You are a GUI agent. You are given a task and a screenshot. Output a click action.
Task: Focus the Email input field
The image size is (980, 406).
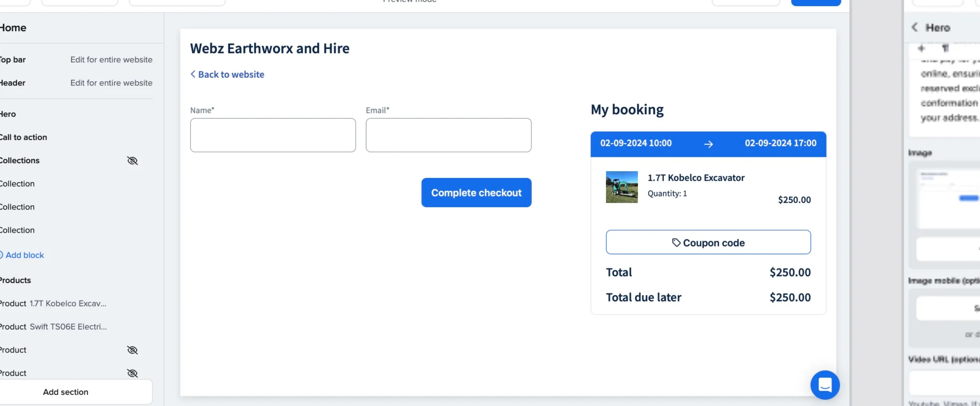click(x=448, y=135)
